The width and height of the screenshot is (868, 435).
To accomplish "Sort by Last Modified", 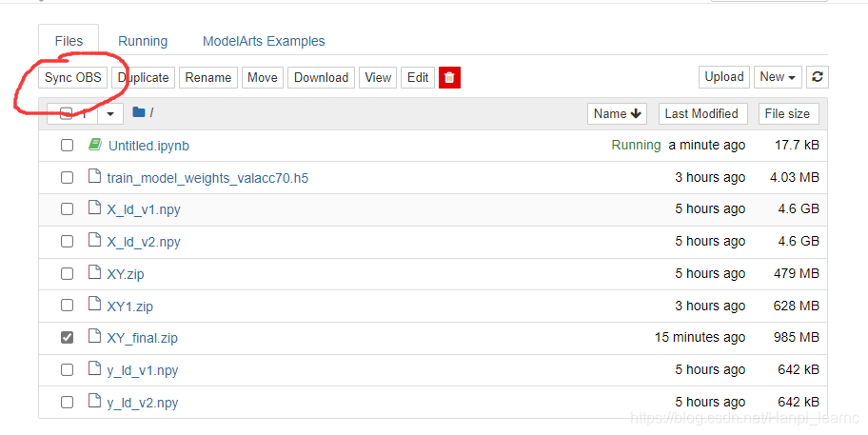I will [x=702, y=113].
